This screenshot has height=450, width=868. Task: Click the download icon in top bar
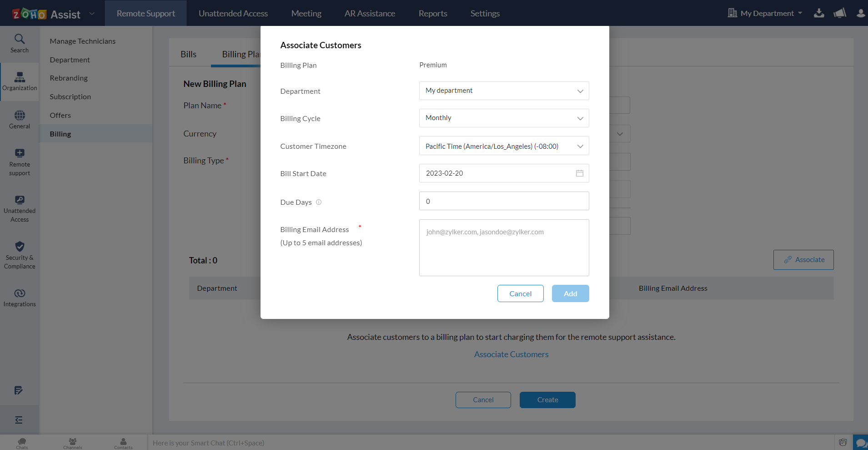click(819, 13)
